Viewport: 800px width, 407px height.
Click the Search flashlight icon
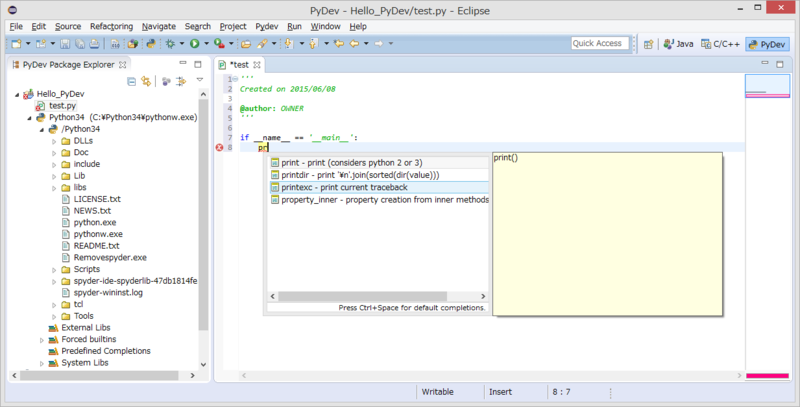262,44
